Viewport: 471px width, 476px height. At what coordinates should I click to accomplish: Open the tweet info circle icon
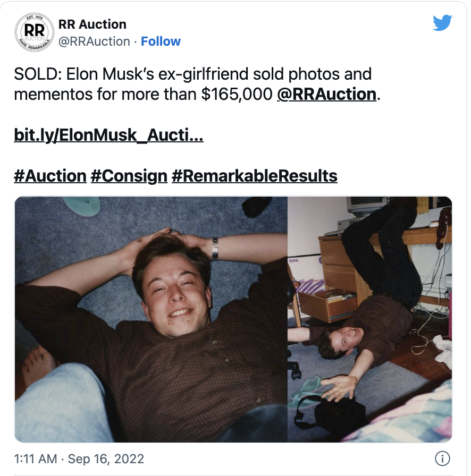coord(442,458)
